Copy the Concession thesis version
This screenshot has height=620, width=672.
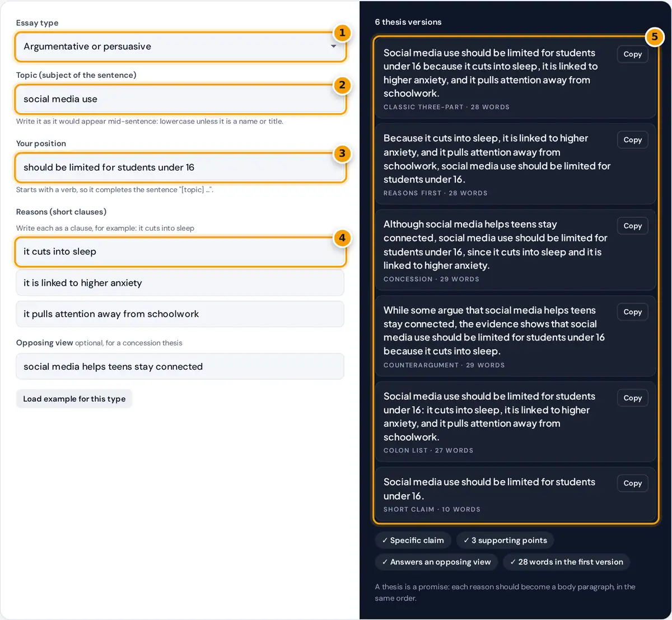click(x=632, y=226)
